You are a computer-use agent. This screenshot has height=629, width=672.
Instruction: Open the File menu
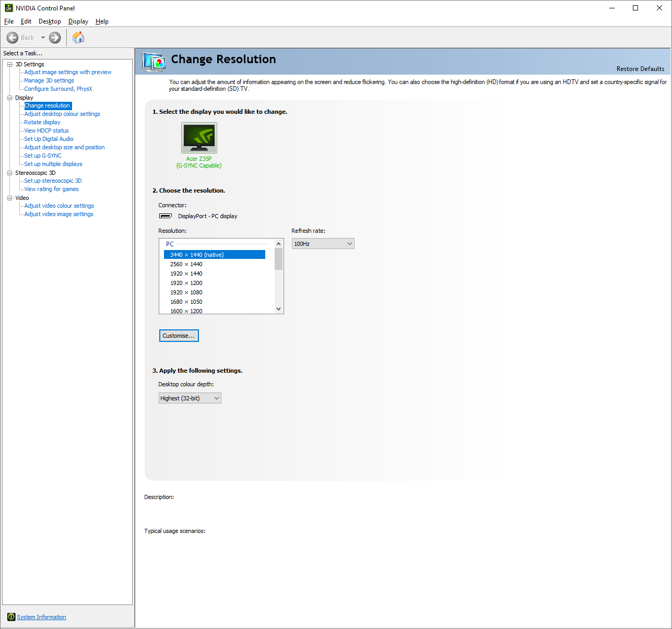click(9, 21)
